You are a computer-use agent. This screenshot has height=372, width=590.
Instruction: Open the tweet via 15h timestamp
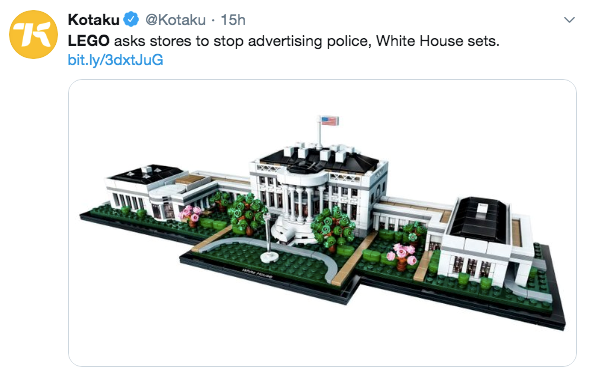click(x=233, y=20)
